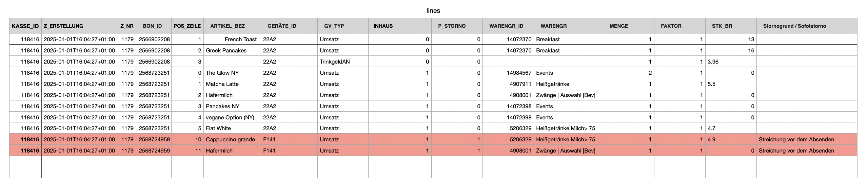The image size is (868, 186).
Task: Select the WARENGR_ID header cell
Action: coord(506,26)
